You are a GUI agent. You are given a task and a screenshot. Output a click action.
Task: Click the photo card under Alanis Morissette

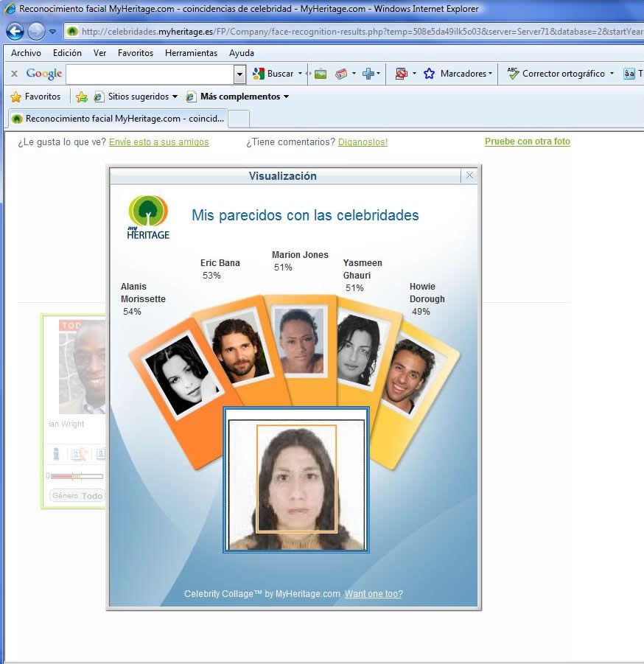(182, 375)
